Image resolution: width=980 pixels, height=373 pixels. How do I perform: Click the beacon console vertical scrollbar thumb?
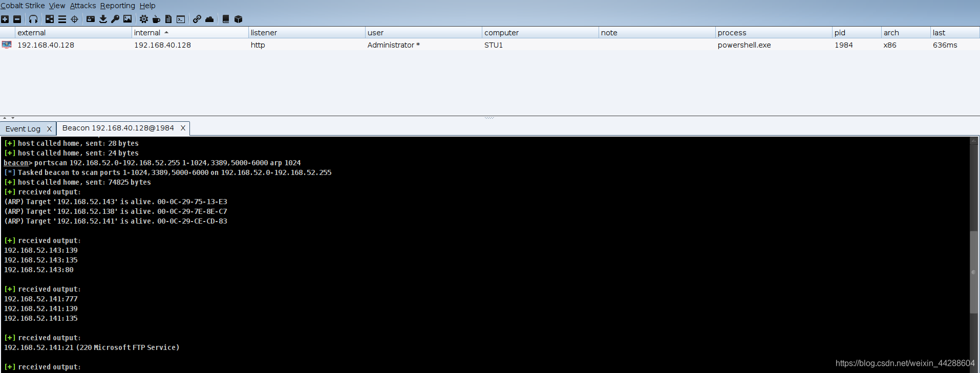coord(974,272)
